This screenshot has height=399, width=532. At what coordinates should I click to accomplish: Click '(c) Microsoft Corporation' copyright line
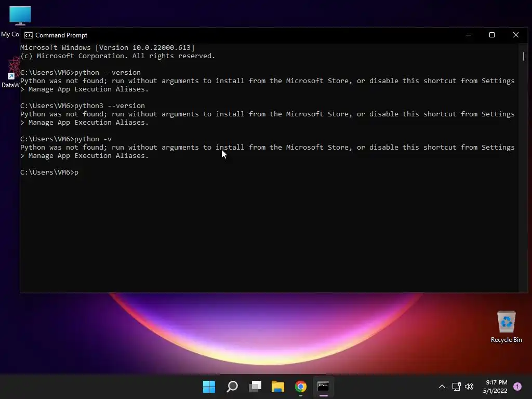coord(118,56)
